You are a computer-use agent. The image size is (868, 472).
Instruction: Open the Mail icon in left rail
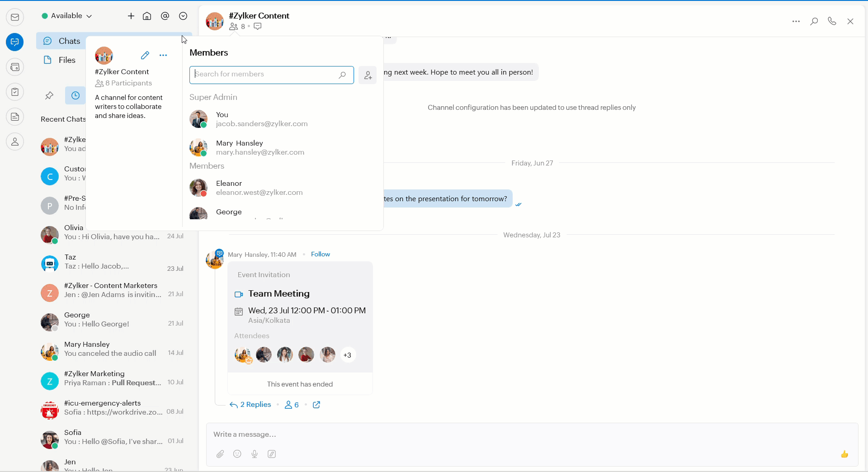coord(15,17)
